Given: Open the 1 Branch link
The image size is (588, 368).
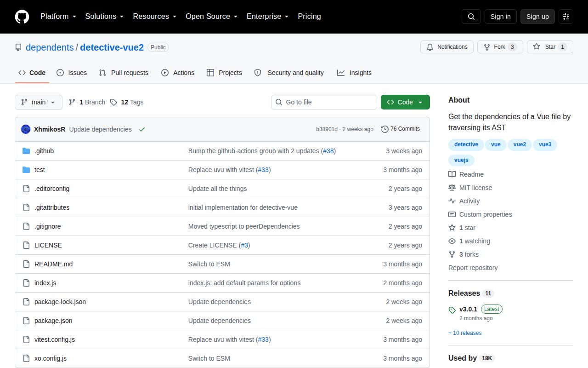Looking at the screenshot, I should point(87,102).
